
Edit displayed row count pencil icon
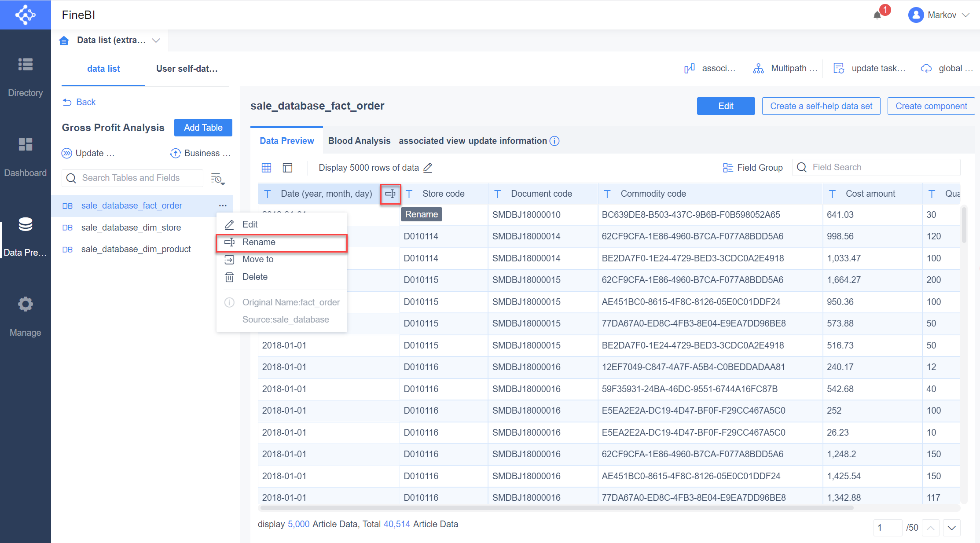point(428,168)
